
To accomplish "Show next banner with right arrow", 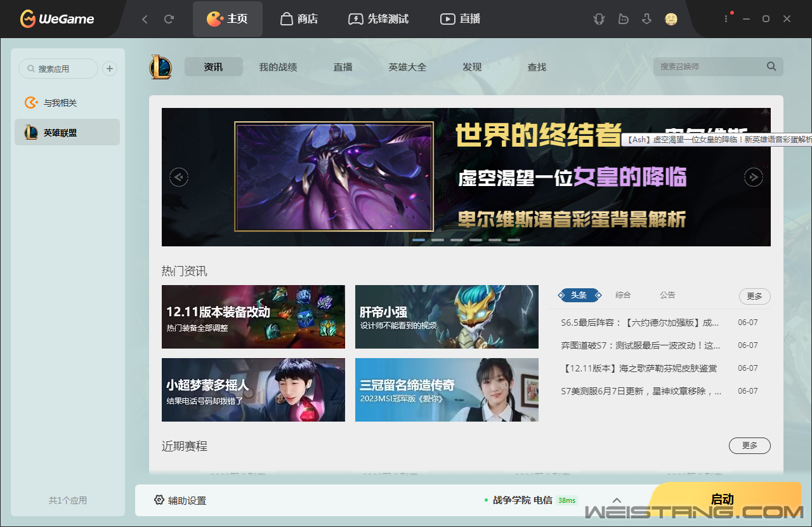I will [x=753, y=177].
